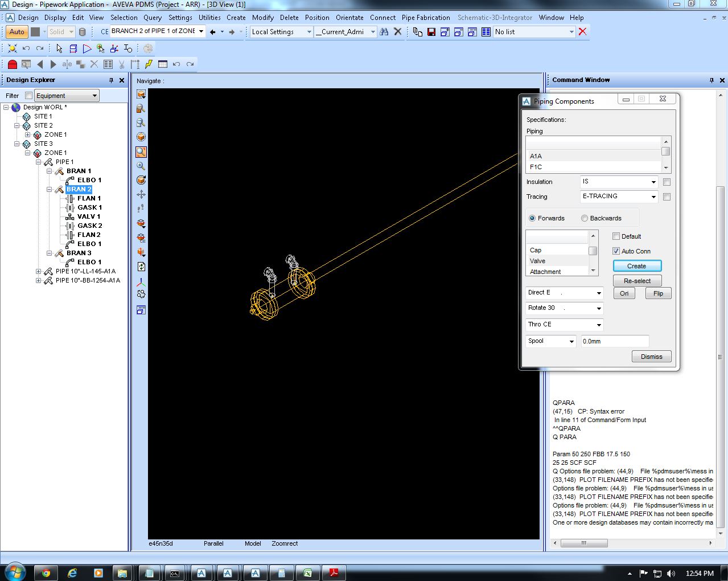Click the Flip button
Image resolution: width=728 pixels, height=581 pixels.
click(x=658, y=293)
